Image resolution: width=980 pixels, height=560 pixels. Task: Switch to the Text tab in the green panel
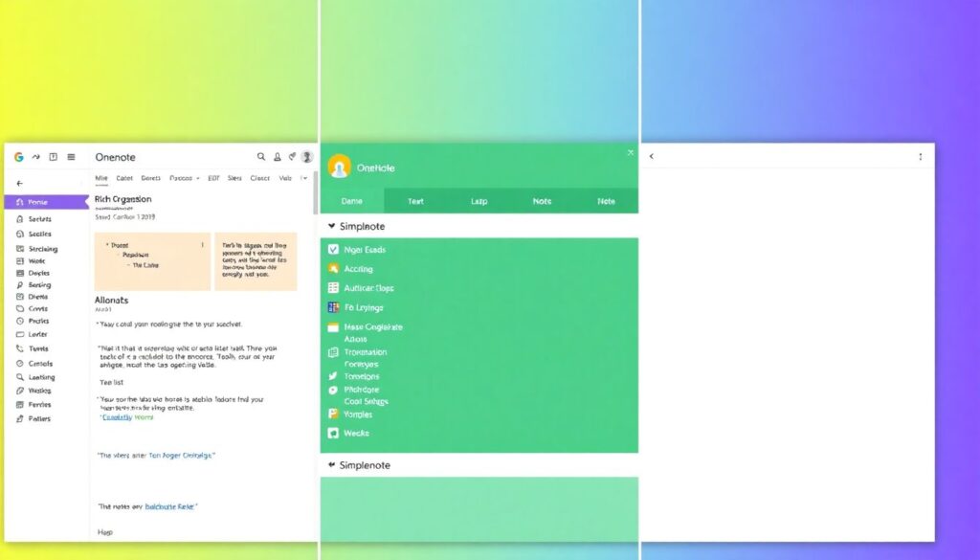415,201
